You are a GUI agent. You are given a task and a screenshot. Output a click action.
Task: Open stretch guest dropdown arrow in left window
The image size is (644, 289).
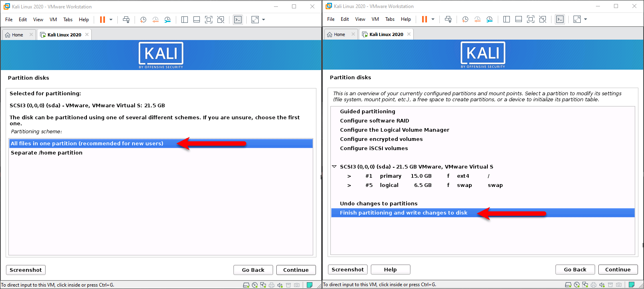click(x=264, y=20)
